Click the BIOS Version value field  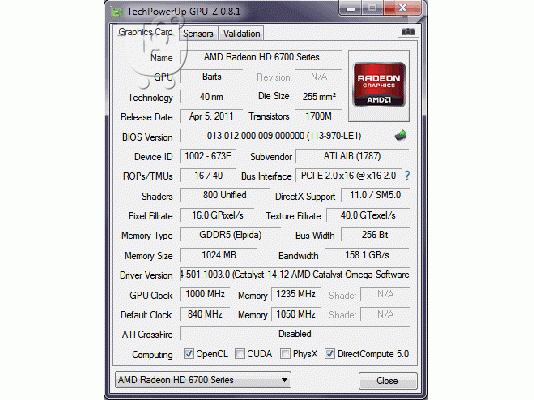(x=284, y=136)
